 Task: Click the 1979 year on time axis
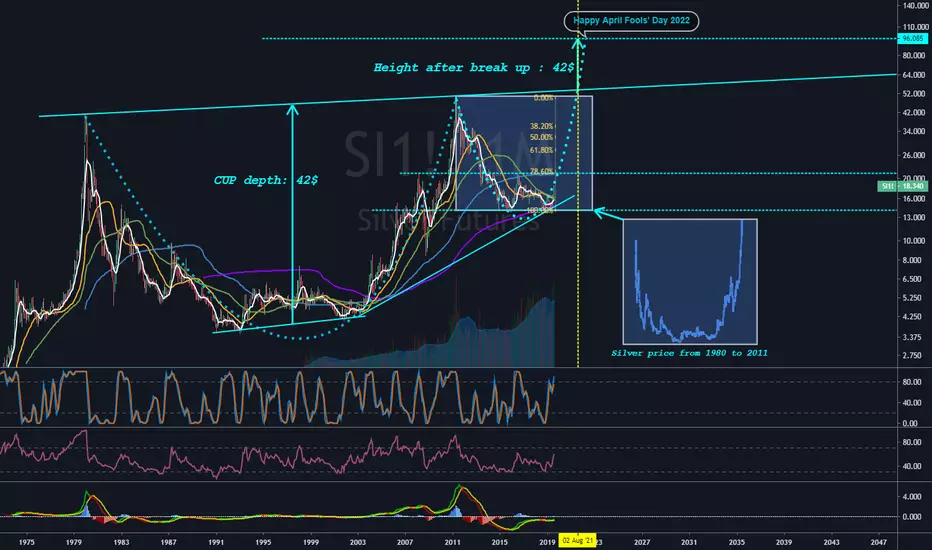tap(74, 542)
